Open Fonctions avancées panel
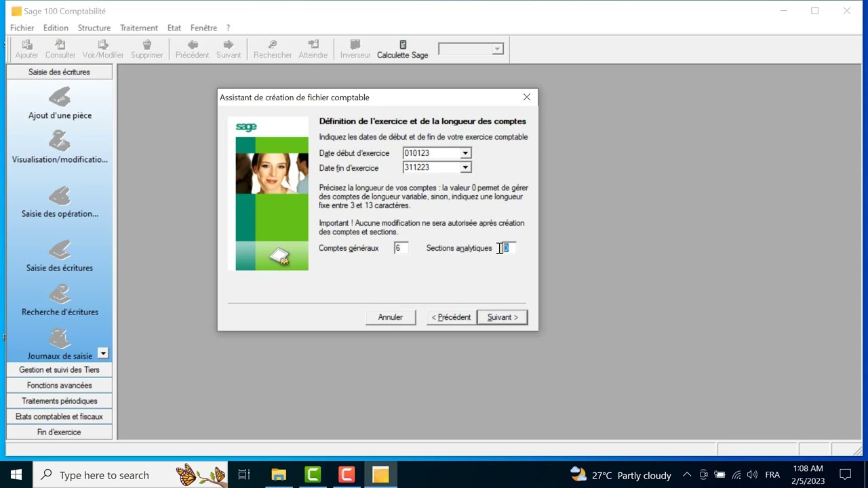The width and height of the screenshot is (868, 488). [x=59, y=385]
